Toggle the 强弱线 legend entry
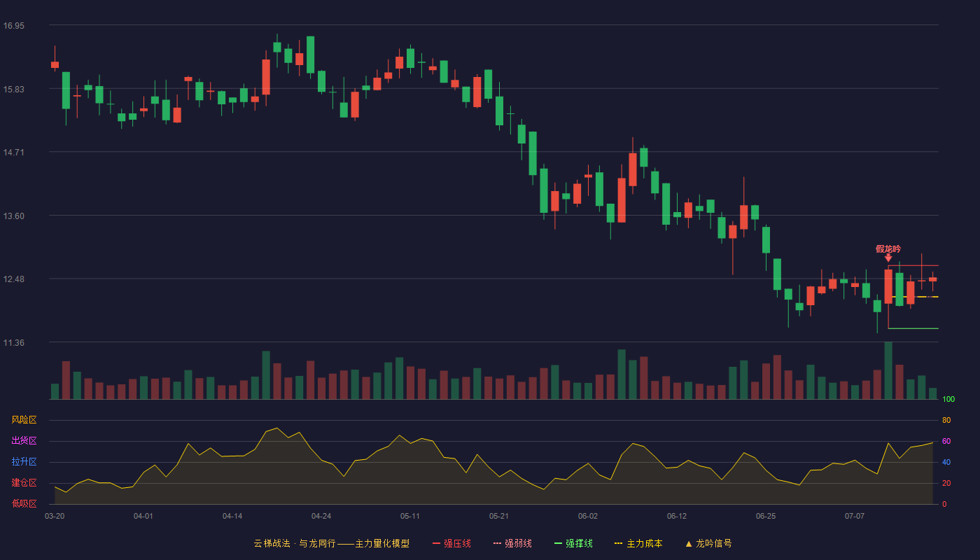 (x=512, y=543)
